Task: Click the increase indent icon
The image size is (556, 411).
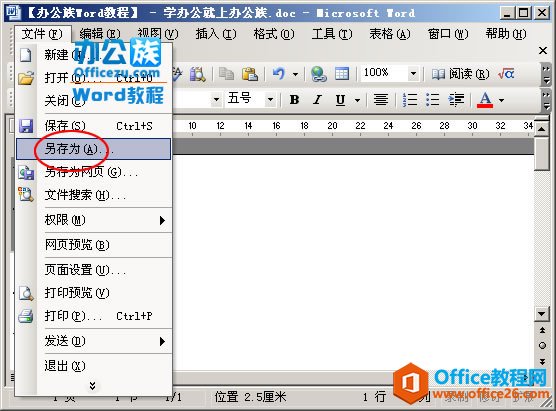Action: coord(456,100)
